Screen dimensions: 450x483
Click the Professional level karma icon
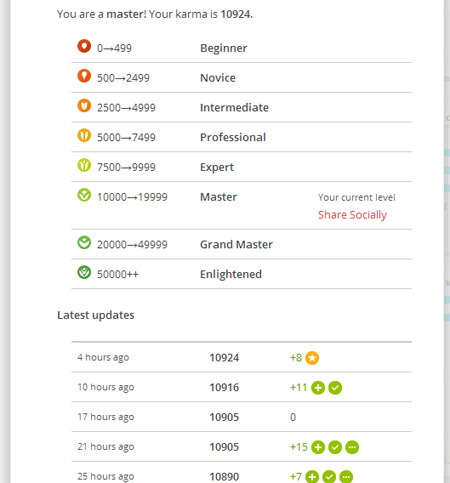point(84,135)
